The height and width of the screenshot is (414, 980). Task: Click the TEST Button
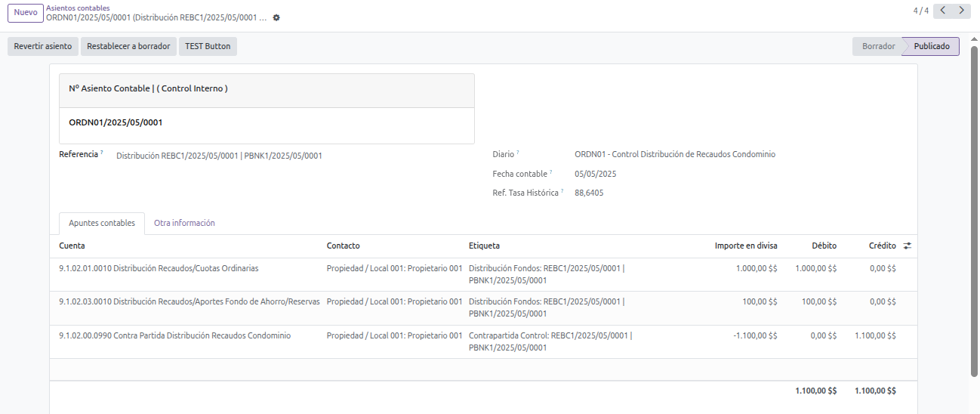[x=208, y=46]
